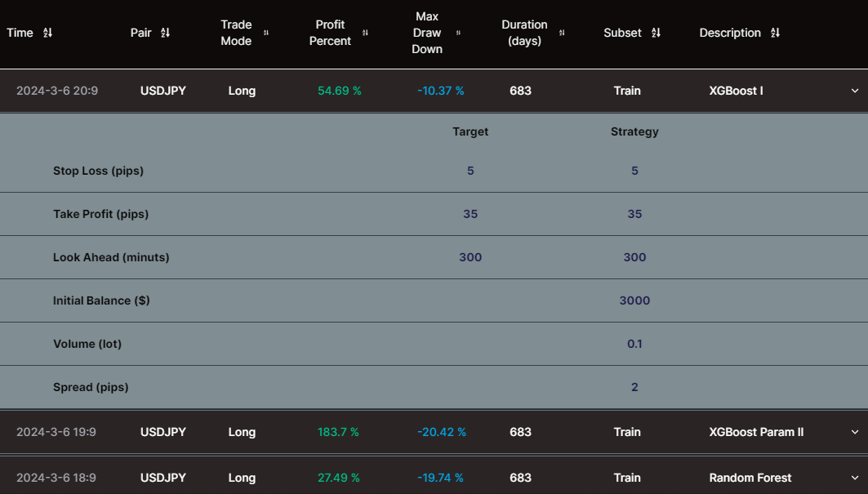Click the Profit Percent header text
Viewport: 868px width, 494px height.
point(330,33)
